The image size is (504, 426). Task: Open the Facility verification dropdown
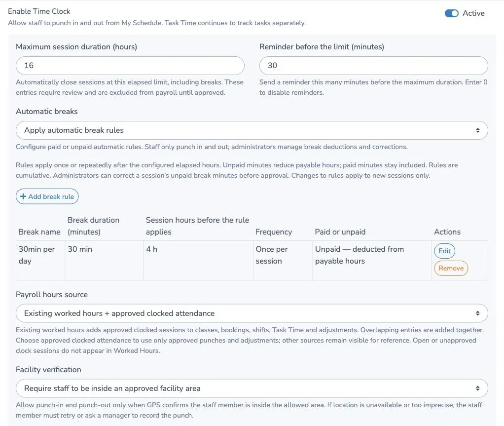pos(252,388)
